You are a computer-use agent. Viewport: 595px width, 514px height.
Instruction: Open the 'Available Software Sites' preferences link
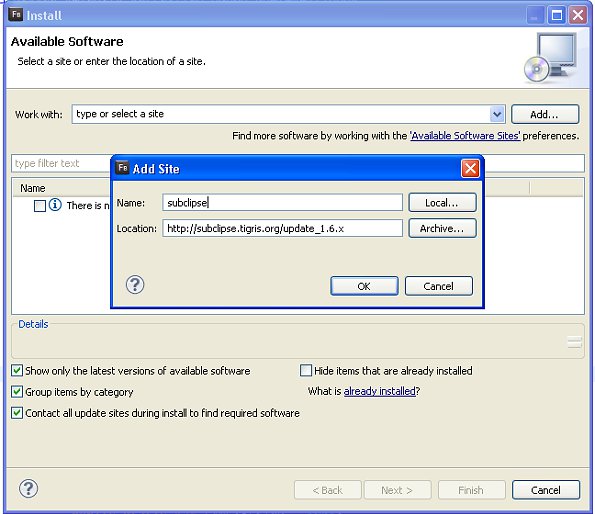click(x=465, y=136)
